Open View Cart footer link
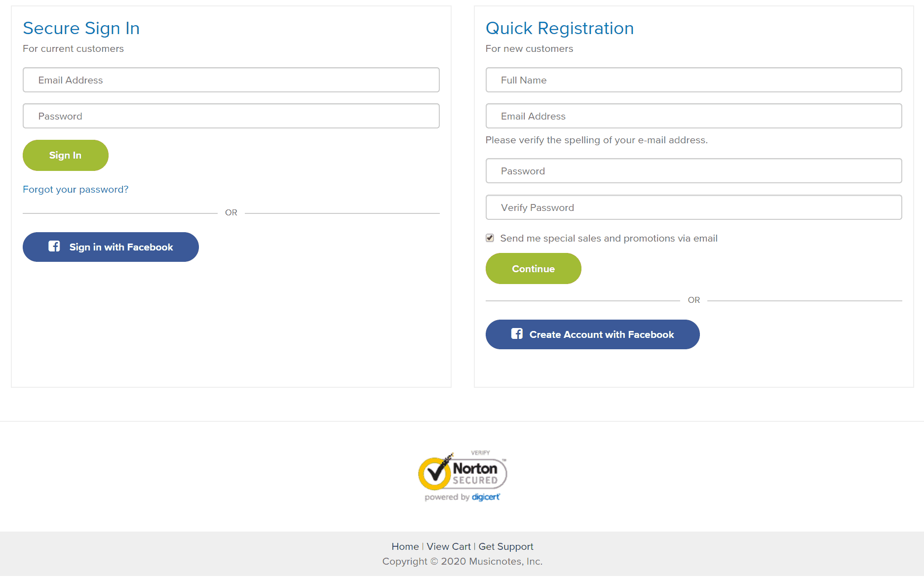This screenshot has width=924, height=577. (x=449, y=546)
